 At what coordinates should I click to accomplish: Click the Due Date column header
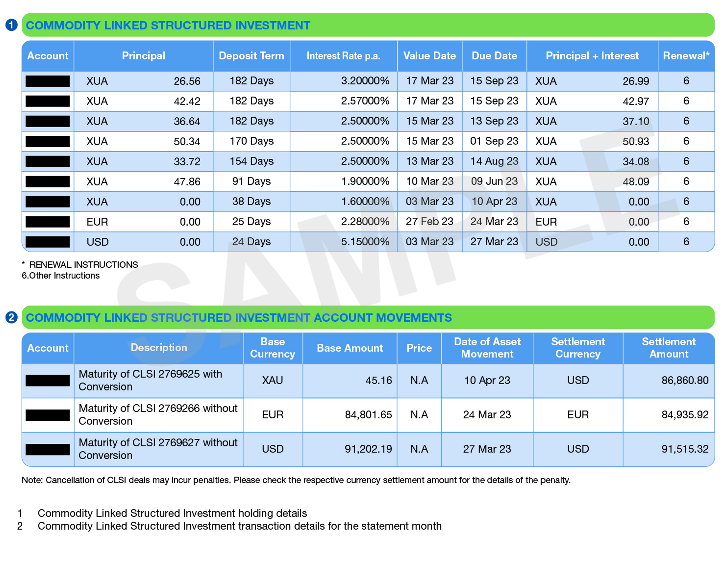494,56
